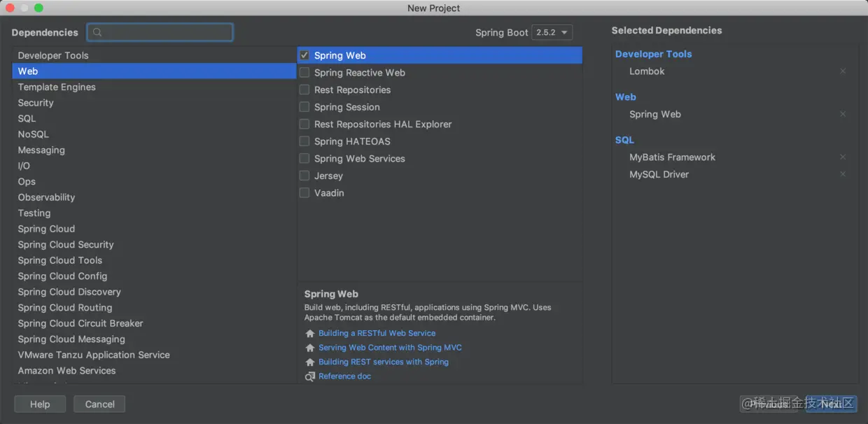Open Spring Cloud Tools category
The width and height of the screenshot is (868, 424).
pyautogui.click(x=154, y=260)
